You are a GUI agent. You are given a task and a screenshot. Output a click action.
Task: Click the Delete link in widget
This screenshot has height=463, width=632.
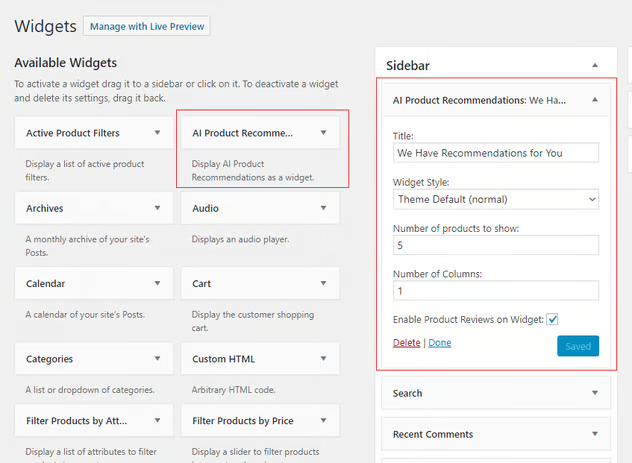tap(406, 343)
